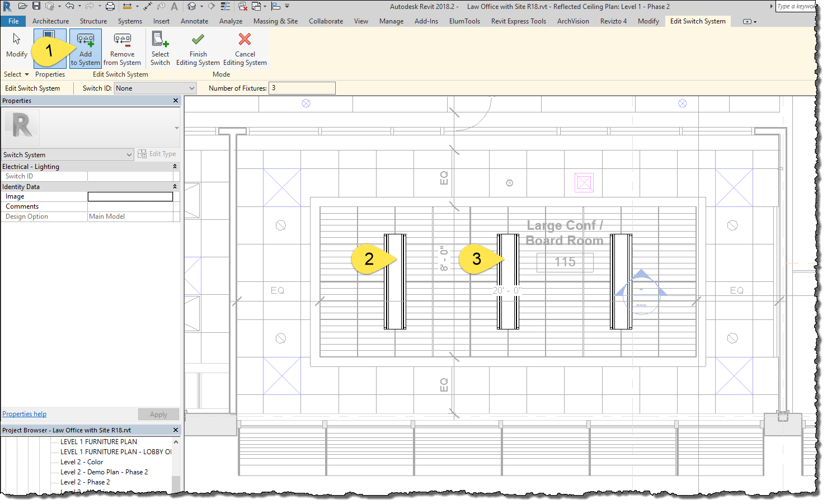Viewport: 827px width, 504px height.
Task: Open the View ribbon tab
Action: [361, 21]
